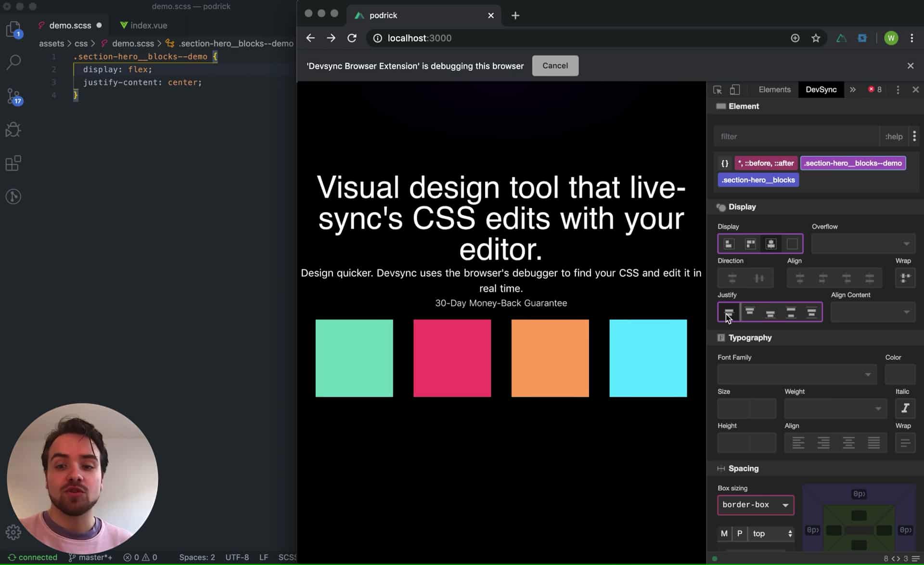Cancel the Devsync debugging session
The image size is (924, 565).
click(555, 66)
